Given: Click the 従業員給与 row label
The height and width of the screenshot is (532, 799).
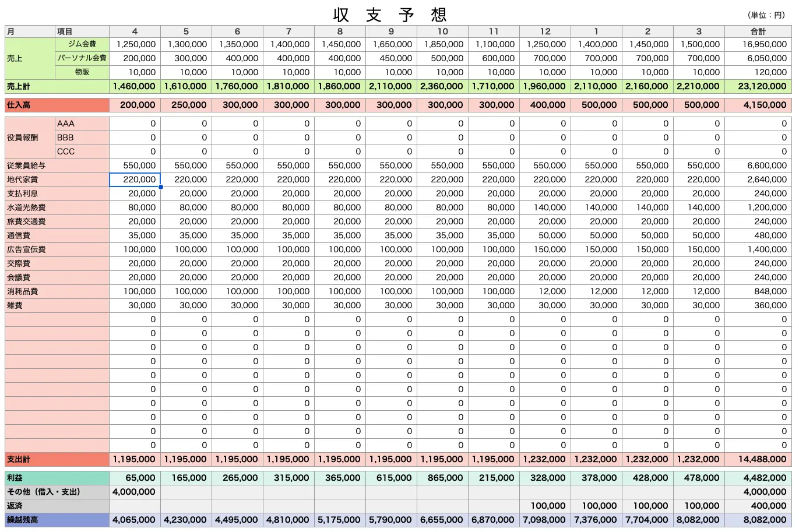Looking at the screenshot, I should 57,165.
